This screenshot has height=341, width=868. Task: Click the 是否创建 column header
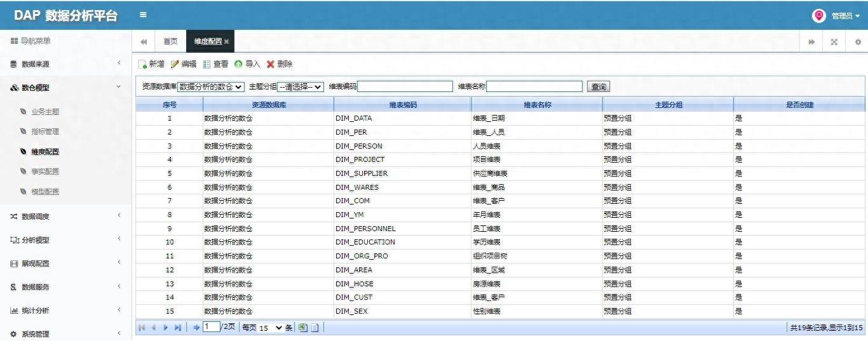[x=799, y=105]
